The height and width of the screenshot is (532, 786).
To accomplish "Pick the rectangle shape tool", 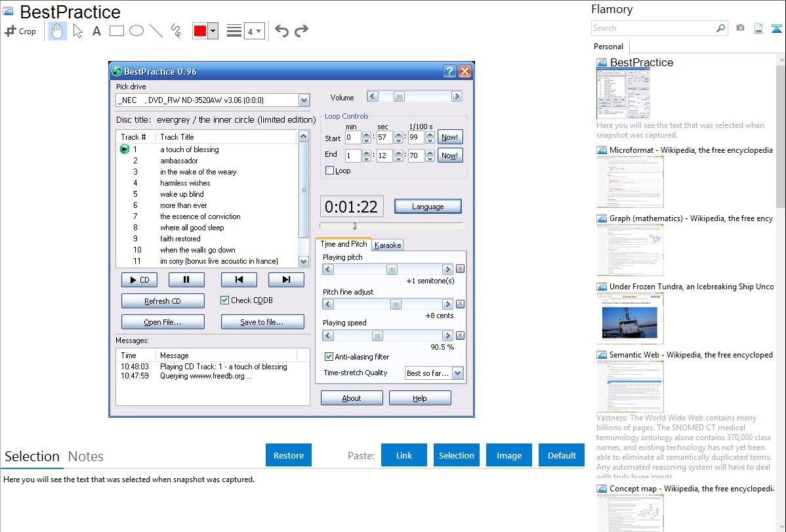I will click(x=117, y=31).
